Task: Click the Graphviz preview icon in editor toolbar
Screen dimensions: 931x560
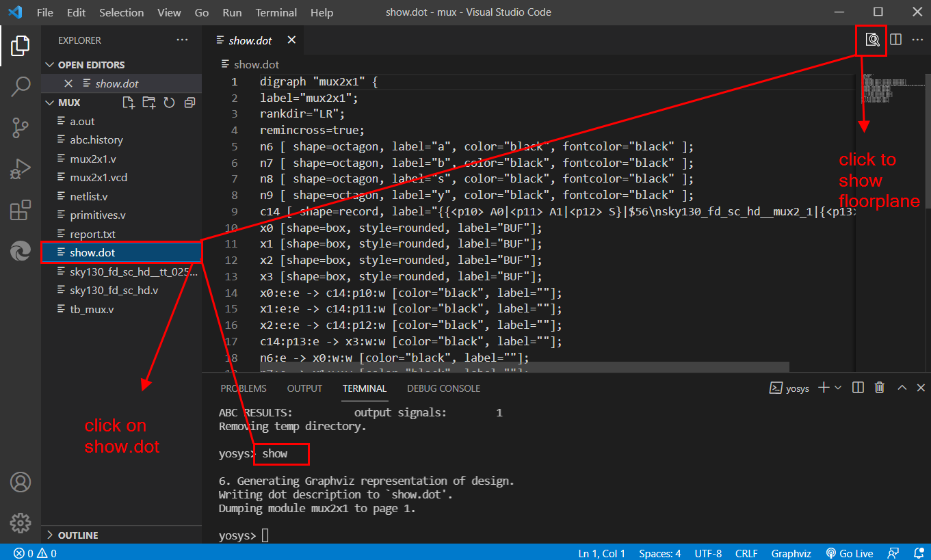Action: coord(872,40)
